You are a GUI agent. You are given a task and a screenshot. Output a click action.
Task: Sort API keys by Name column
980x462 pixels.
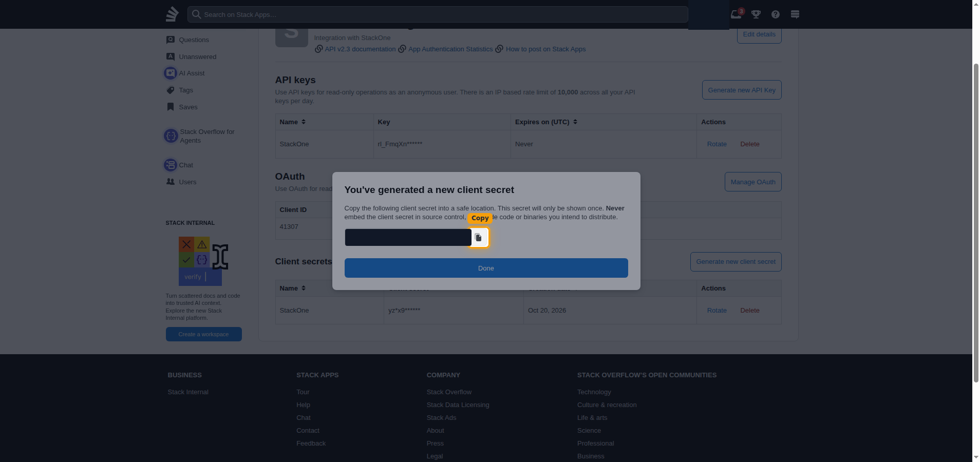[x=293, y=122]
